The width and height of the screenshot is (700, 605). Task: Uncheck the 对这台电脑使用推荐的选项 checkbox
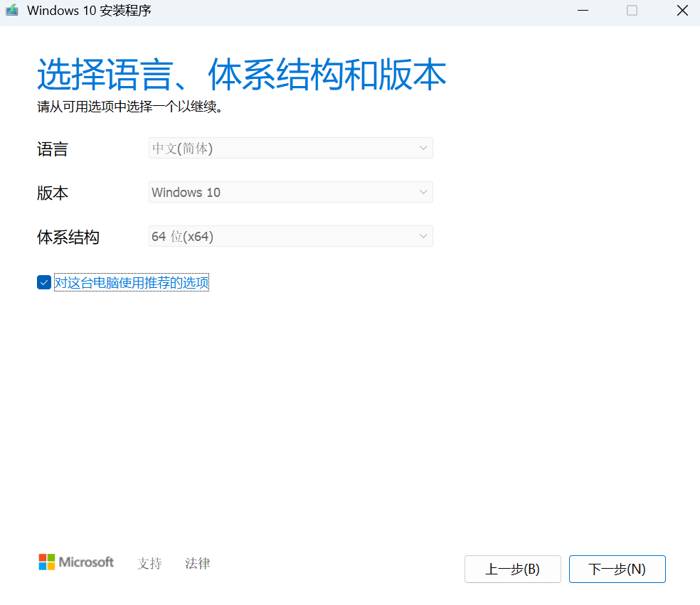click(44, 282)
